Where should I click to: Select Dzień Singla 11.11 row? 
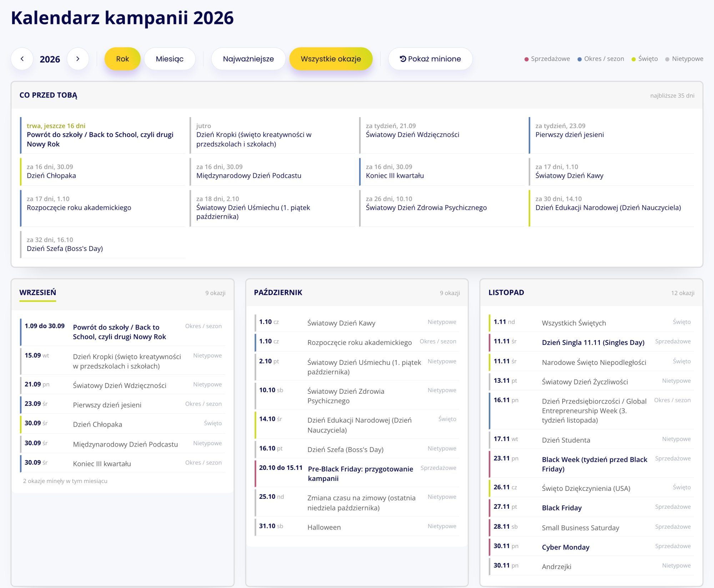coord(592,342)
